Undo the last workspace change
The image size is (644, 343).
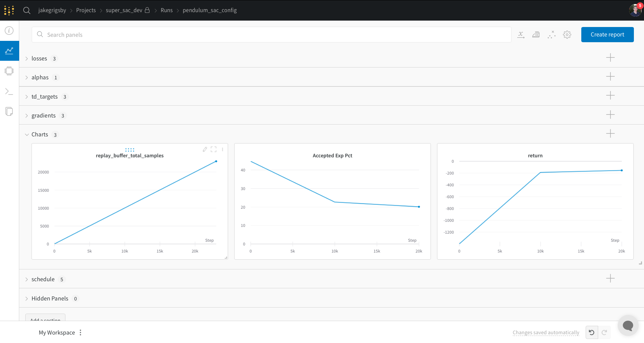(x=592, y=333)
